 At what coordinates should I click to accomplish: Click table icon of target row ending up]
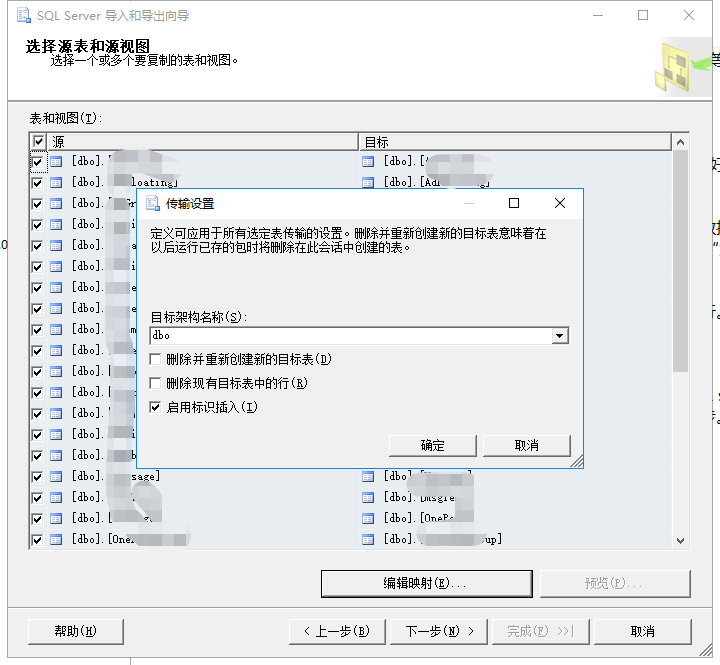pyautogui.click(x=368, y=540)
